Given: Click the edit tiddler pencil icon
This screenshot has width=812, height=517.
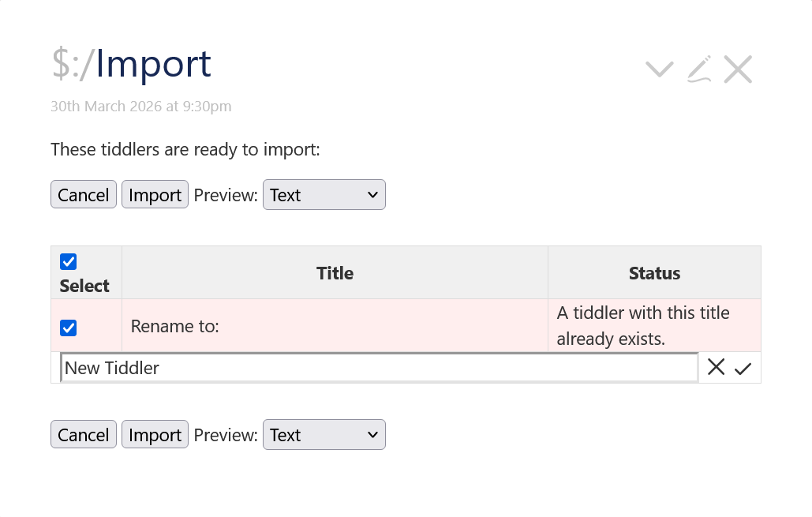Looking at the screenshot, I should click(x=699, y=69).
